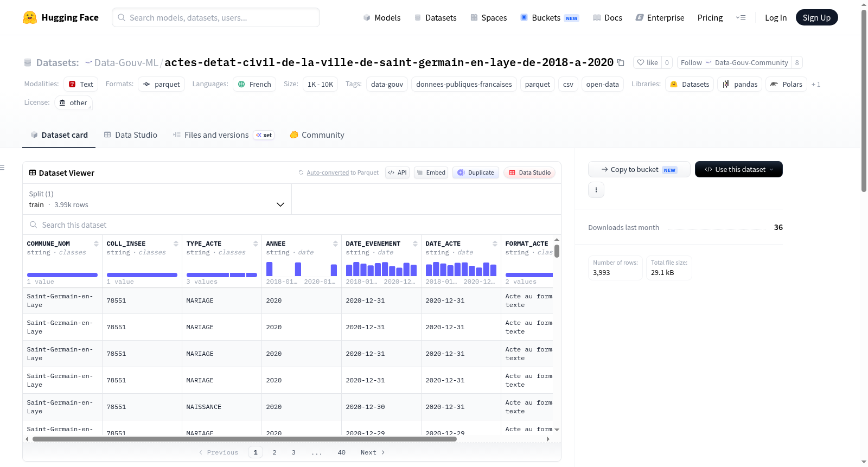Sort the COMMUNE_NOM column
Image resolution: width=868 pixels, height=467 pixels.
pos(96,244)
